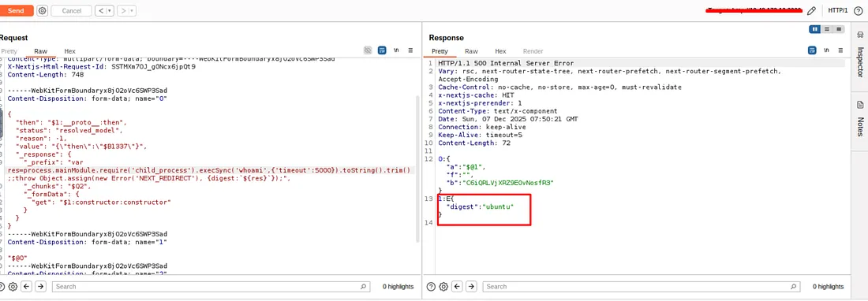Viewport: 868px width, 301px height.
Task: Select the Response Pretty tab
Action: point(440,50)
